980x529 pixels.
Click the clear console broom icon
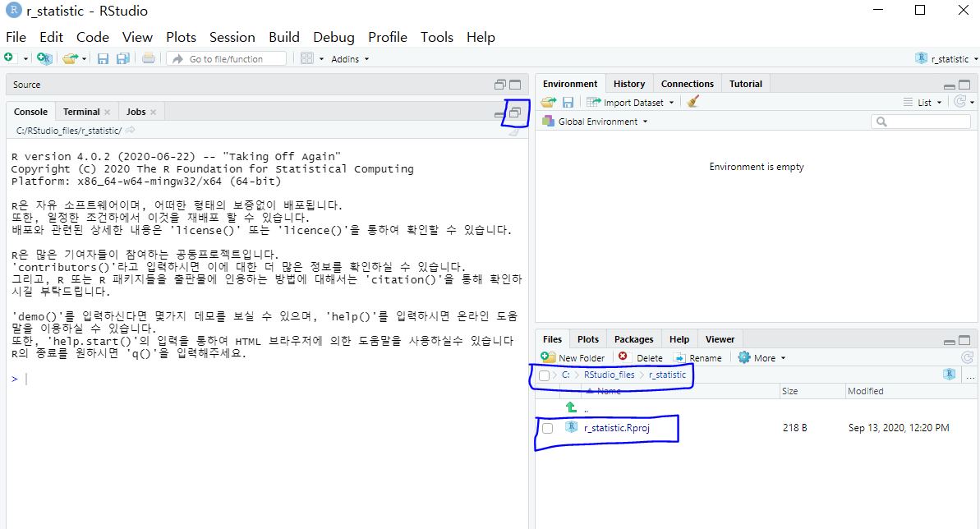513,131
